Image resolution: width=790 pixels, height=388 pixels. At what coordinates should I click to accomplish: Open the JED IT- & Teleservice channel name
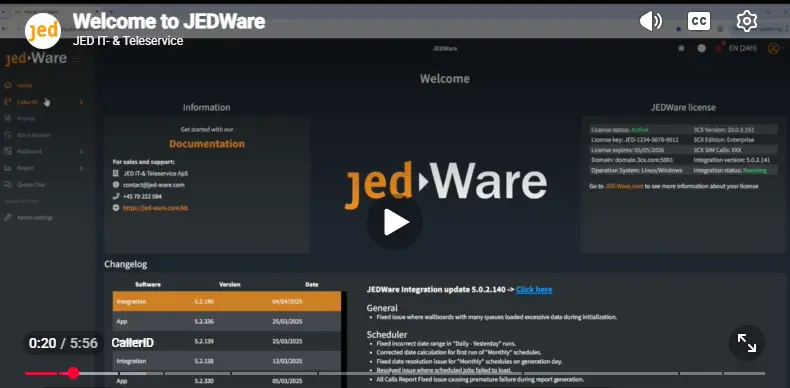tap(128, 41)
